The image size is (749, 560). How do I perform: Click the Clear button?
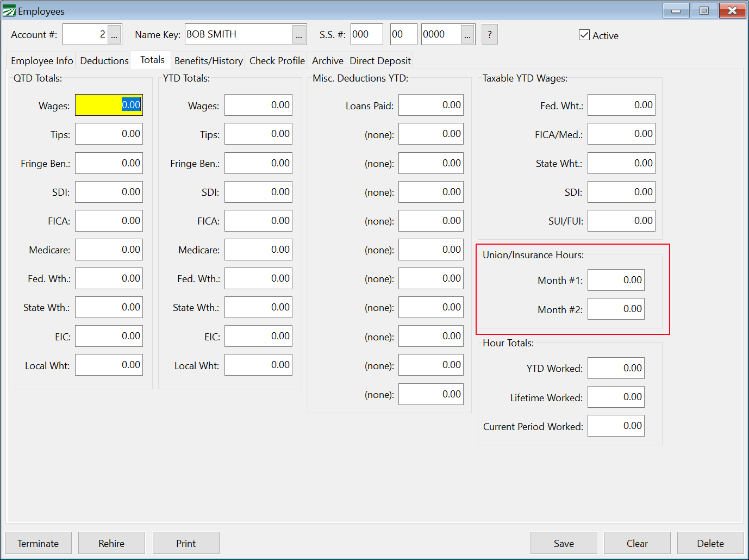pos(637,543)
